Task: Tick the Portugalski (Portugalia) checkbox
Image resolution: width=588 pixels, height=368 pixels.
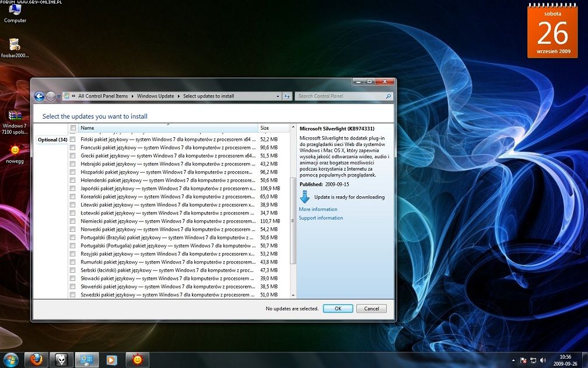Action: (72, 245)
